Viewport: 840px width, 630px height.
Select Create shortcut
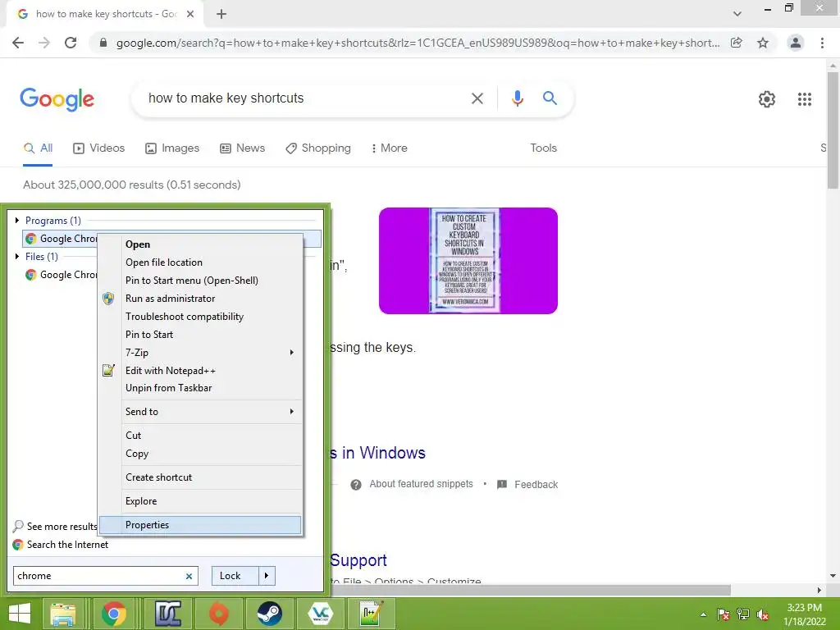[x=200, y=477]
